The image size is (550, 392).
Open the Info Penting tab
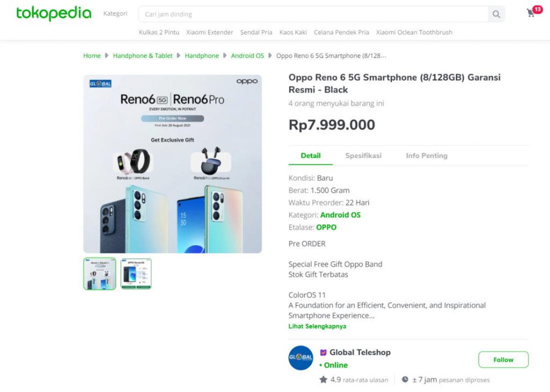point(426,155)
